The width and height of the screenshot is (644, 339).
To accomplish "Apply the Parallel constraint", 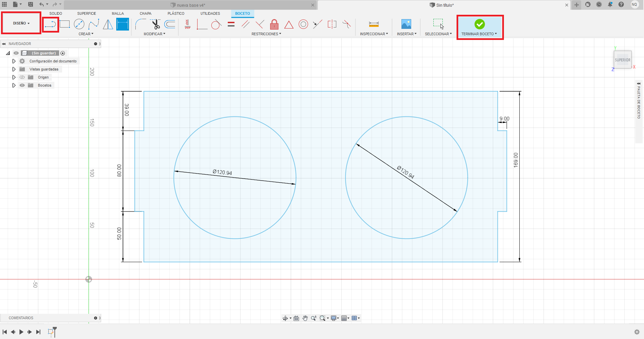I will point(246,24).
